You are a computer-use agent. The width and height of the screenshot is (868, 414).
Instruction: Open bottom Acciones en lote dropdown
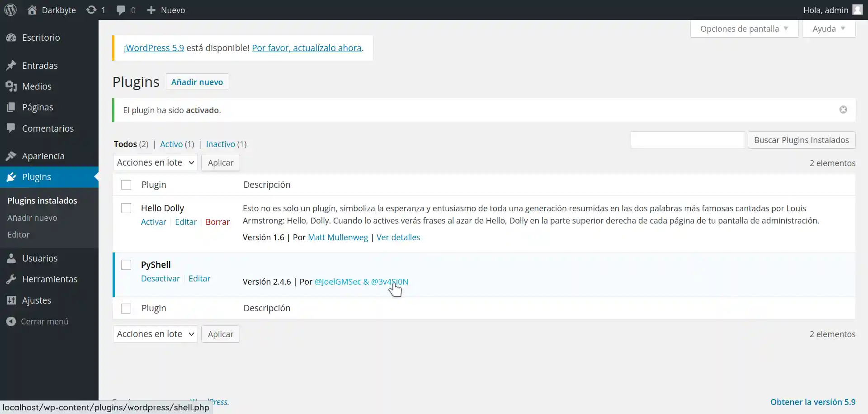(155, 334)
